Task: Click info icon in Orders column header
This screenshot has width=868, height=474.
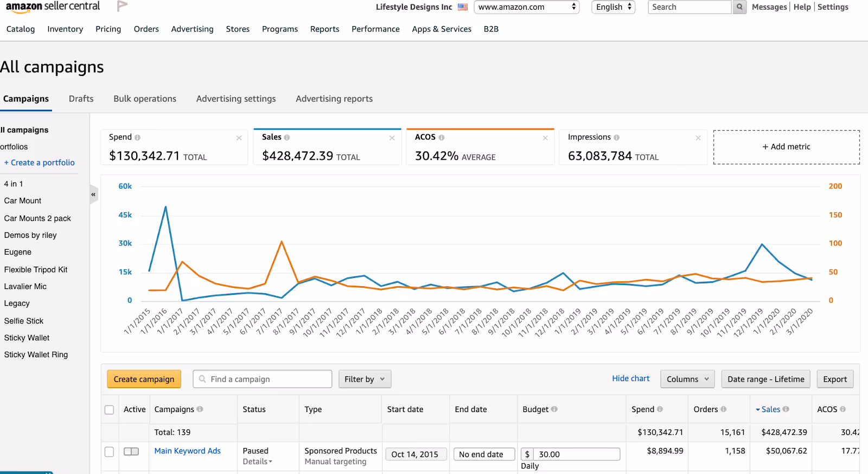Action: pos(723,409)
